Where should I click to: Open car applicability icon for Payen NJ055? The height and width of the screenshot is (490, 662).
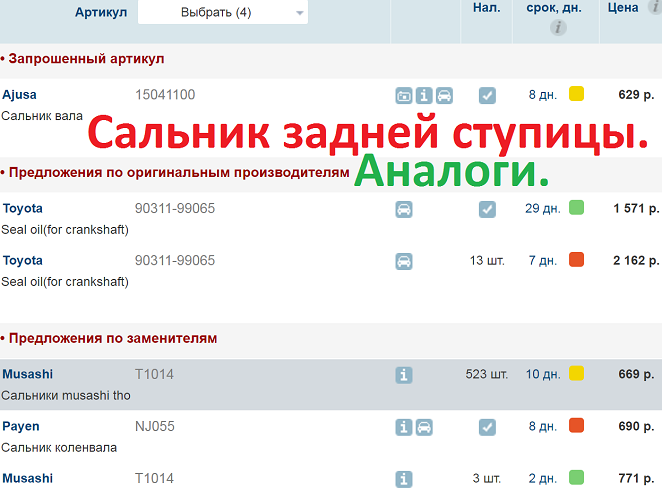pyautogui.click(x=424, y=427)
